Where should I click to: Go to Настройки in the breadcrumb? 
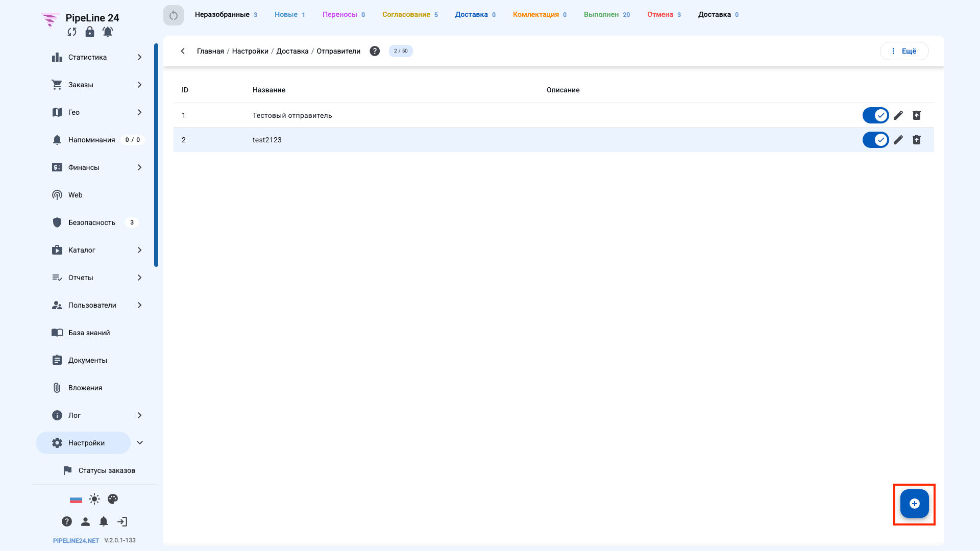click(250, 51)
